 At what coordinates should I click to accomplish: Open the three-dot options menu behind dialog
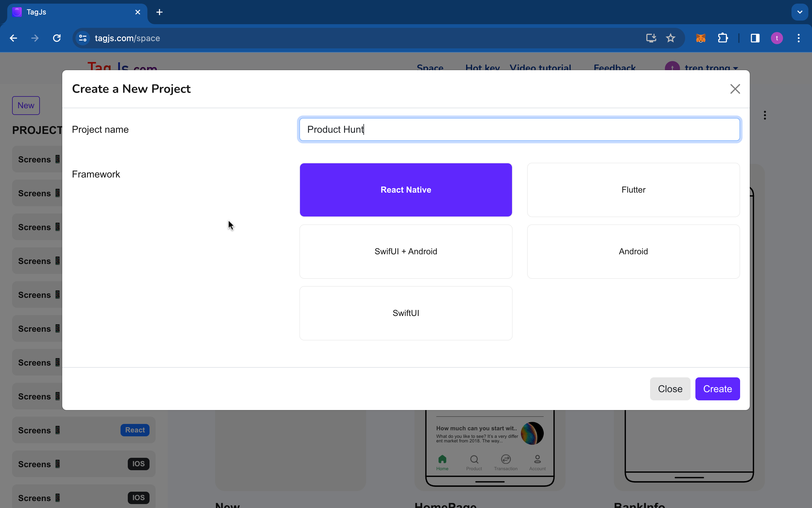click(765, 115)
